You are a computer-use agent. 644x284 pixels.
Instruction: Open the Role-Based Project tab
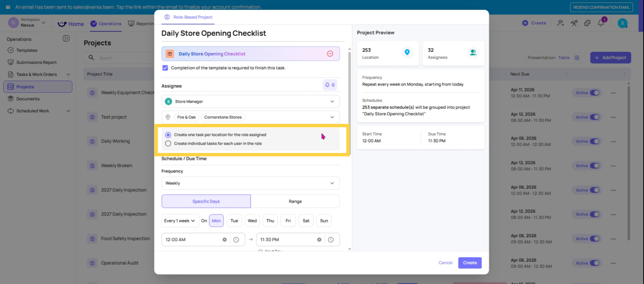click(188, 17)
